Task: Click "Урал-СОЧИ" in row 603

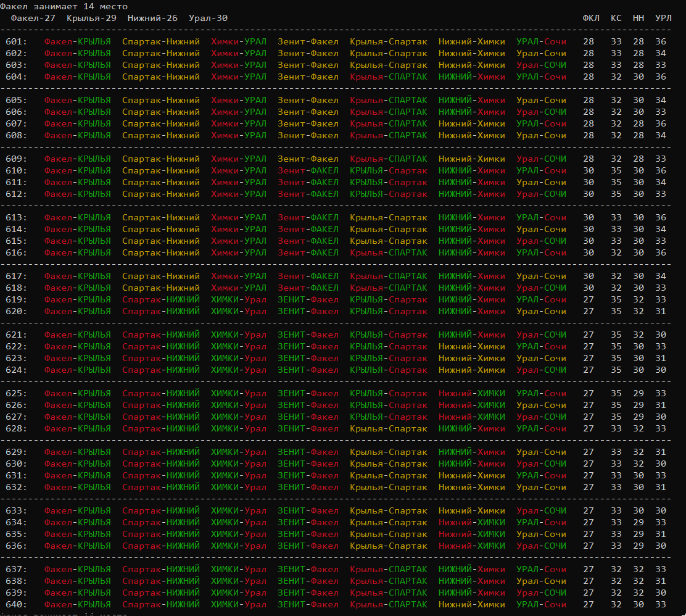Action: tap(541, 65)
